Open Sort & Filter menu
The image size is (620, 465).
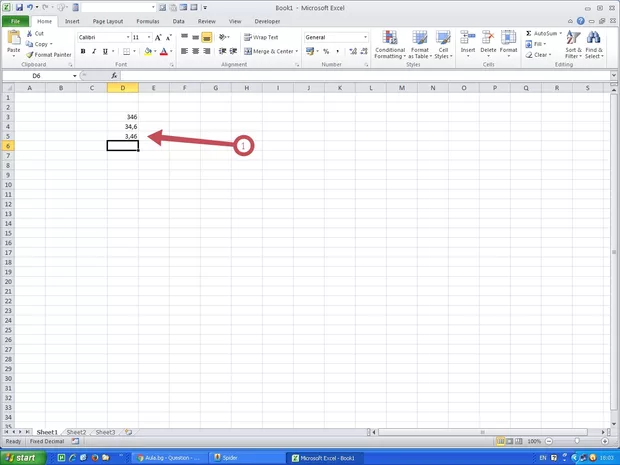pyautogui.click(x=573, y=45)
